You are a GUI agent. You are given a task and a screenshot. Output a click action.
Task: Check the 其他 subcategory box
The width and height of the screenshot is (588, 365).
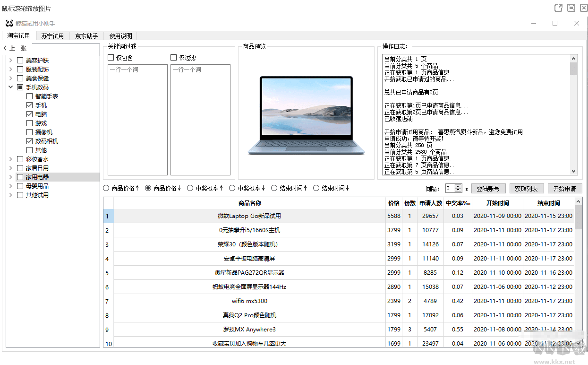click(x=30, y=150)
